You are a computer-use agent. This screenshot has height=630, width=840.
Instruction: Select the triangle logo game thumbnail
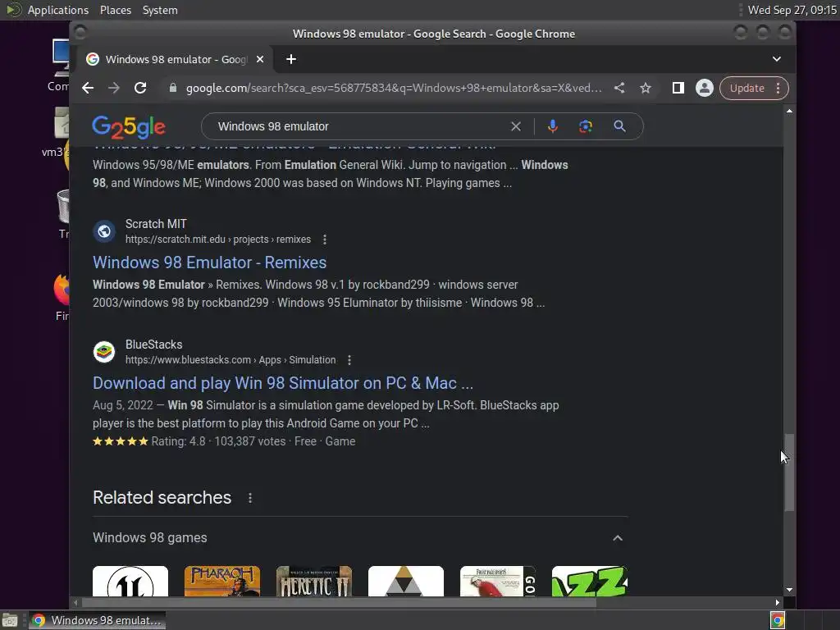(406, 582)
